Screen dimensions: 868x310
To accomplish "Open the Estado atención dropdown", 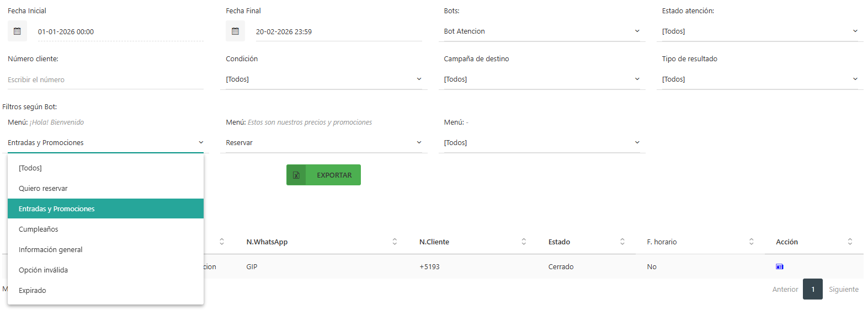I will pos(760,31).
